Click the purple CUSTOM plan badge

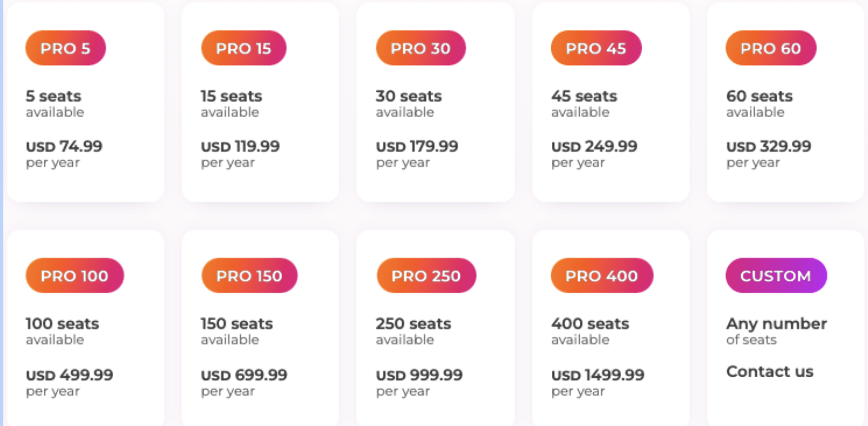pos(775,276)
